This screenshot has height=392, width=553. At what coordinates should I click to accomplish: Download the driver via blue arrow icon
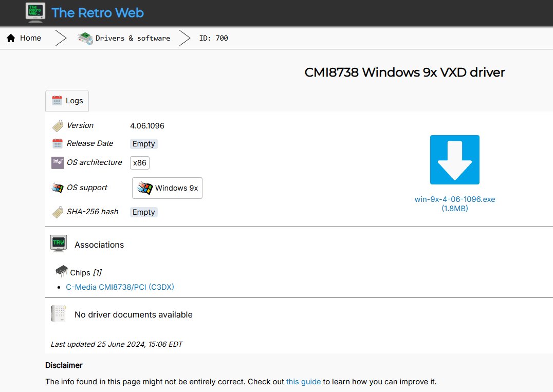click(455, 160)
